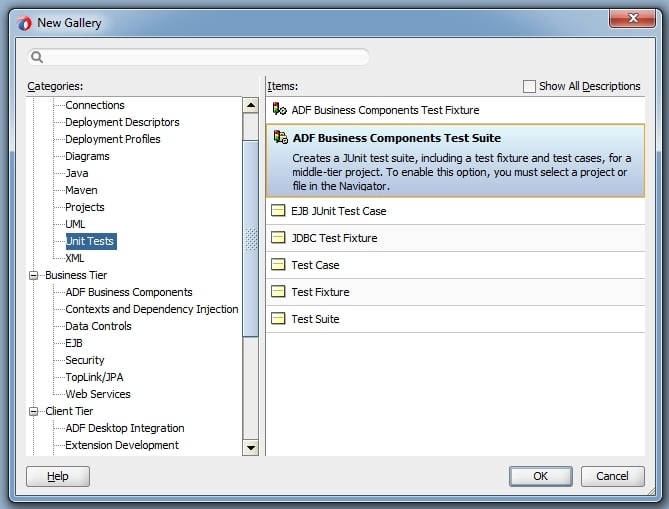The width and height of the screenshot is (669, 509).
Task: Confirm with the OK button
Action: tap(541, 476)
